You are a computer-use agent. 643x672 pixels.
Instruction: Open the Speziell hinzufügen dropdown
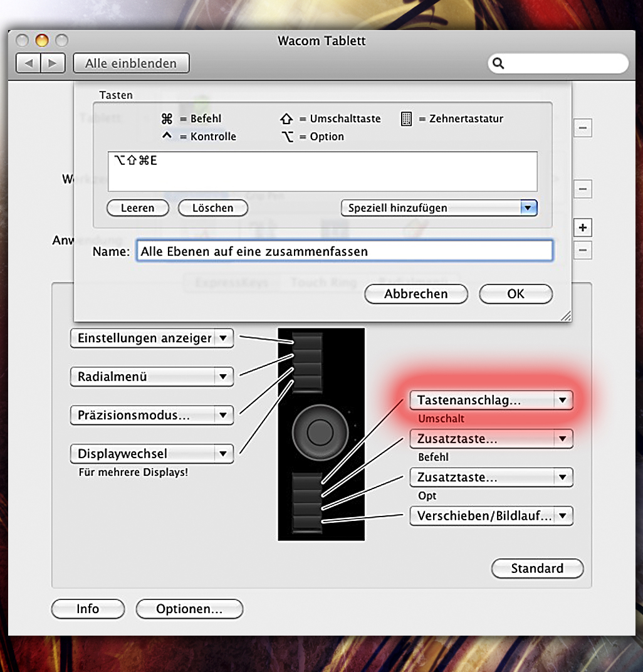(439, 208)
